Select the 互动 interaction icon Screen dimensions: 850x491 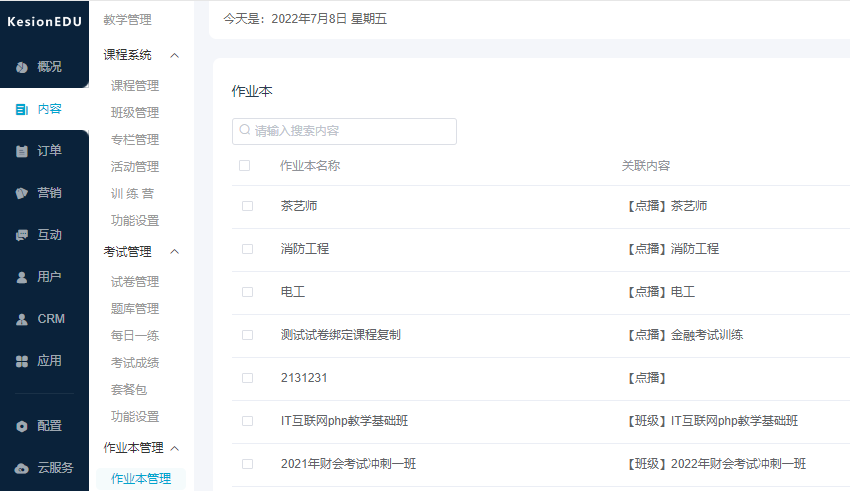click(x=22, y=235)
